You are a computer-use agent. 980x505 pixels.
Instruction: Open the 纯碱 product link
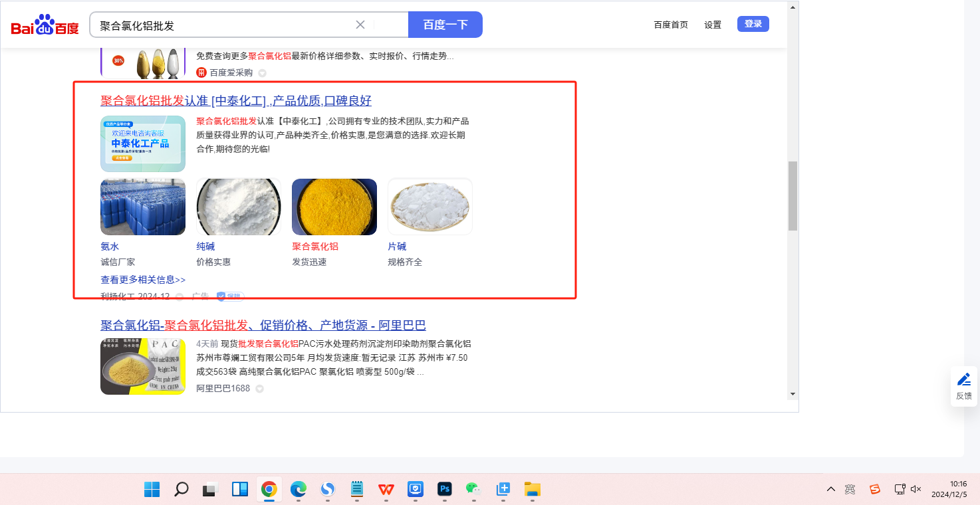[x=205, y=247]
